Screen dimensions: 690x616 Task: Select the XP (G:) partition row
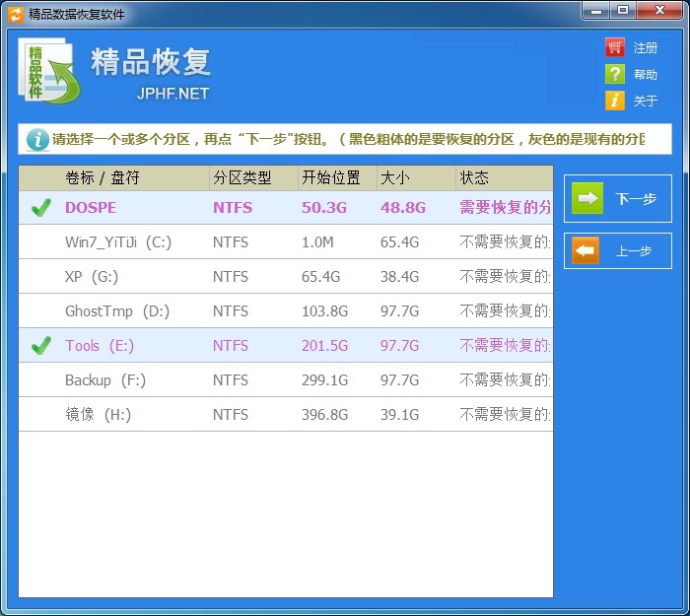(286, 276)
